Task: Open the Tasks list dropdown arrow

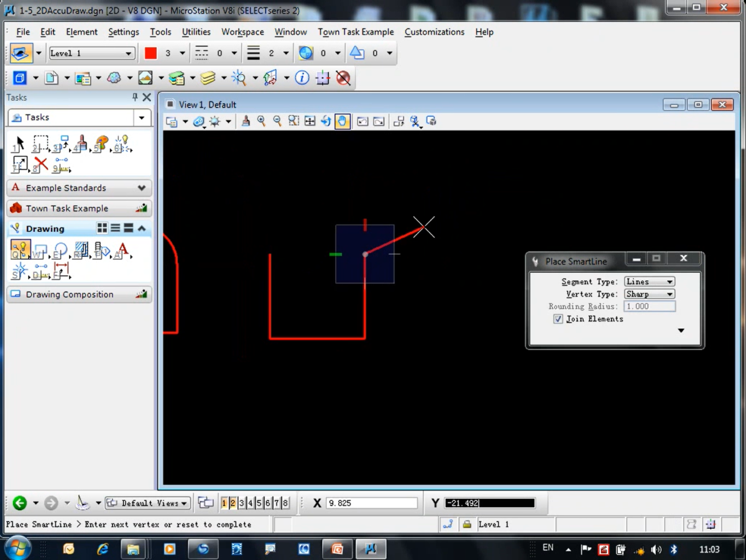Action: point(142,117)
